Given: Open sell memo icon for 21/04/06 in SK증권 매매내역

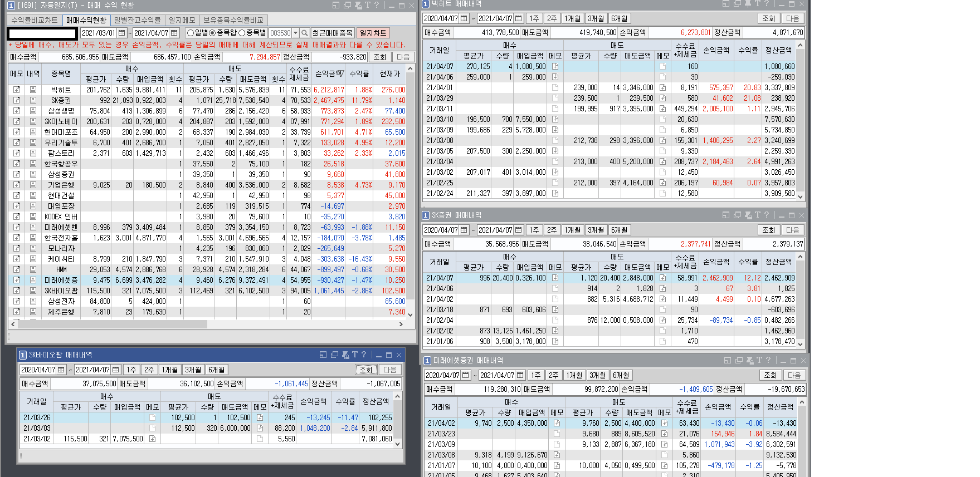Looking at the screenshot, I should click(x=662, y=288).
